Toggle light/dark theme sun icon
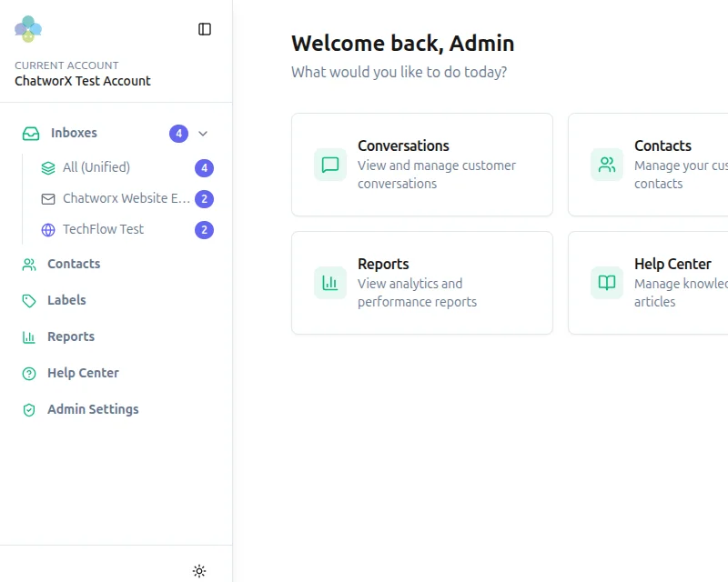The height and width of the screenshot is (582, 728). (199, 571)
